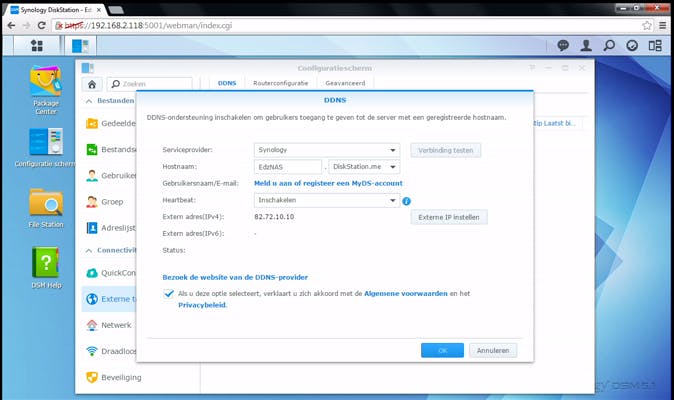Open Gebruiker sidebar item
674x400 pixels.
tap(111, 176)
